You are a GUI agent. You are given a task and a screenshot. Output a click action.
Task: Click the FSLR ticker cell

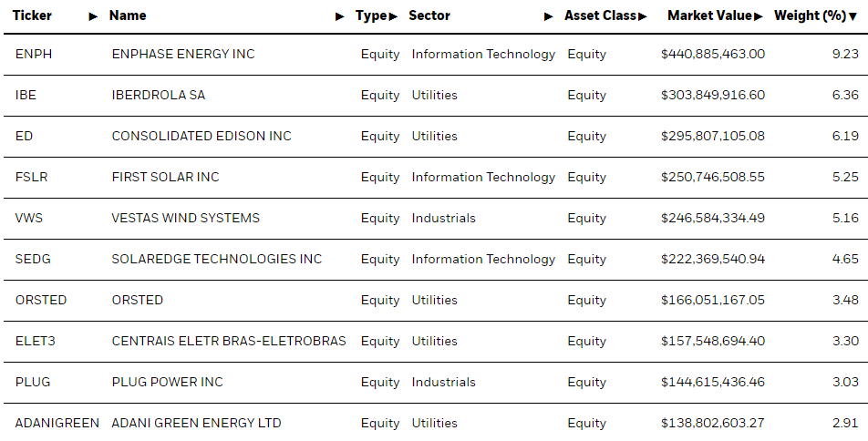pos(32,177)
